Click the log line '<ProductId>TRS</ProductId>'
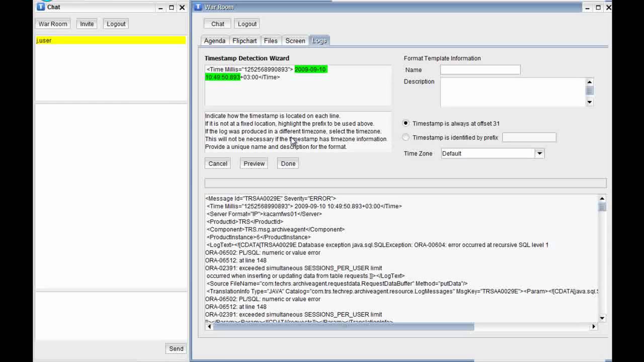The height and width of the screenshot is (362, 644). [245, 222]
